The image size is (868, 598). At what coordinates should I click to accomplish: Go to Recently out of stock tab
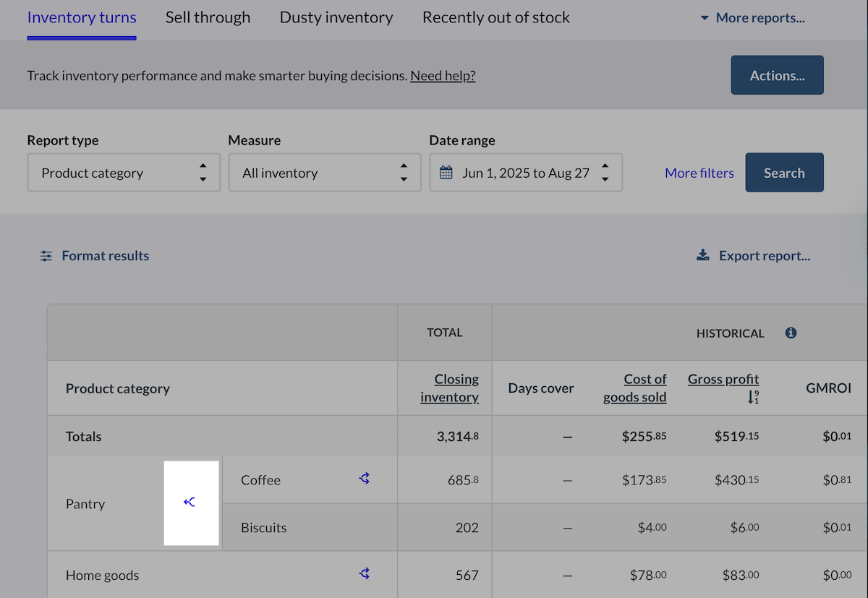pos(495,17)
